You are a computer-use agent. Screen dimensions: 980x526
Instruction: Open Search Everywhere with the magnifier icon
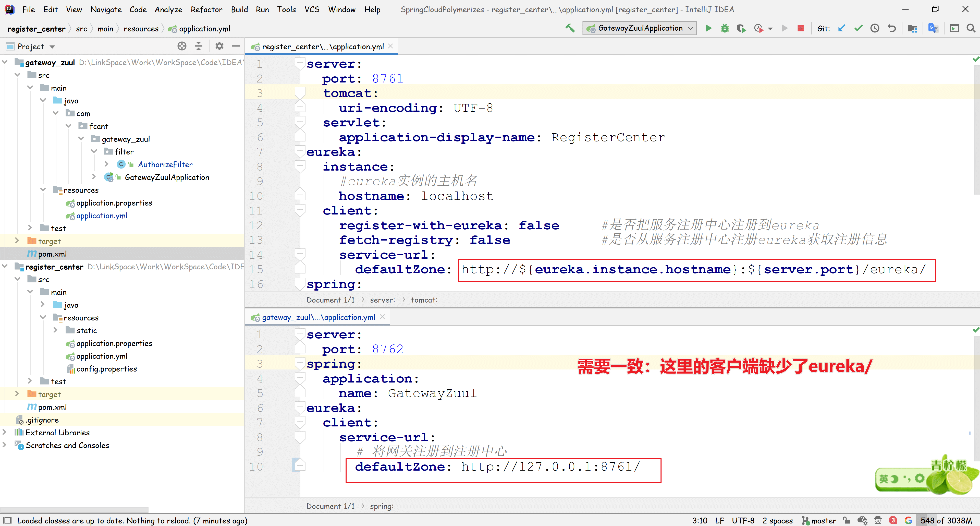tap(971, 28)
